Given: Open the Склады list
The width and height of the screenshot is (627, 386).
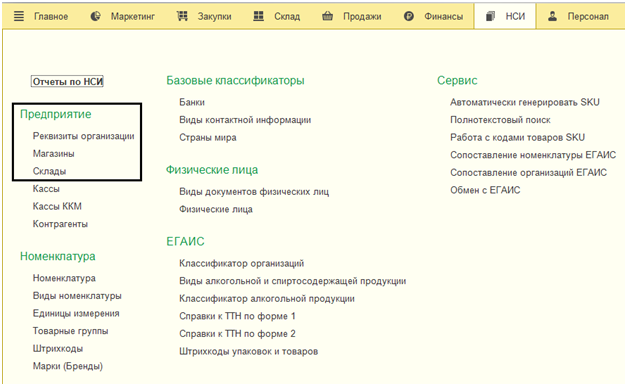Looking at the screenshot, I should point(50,171).
